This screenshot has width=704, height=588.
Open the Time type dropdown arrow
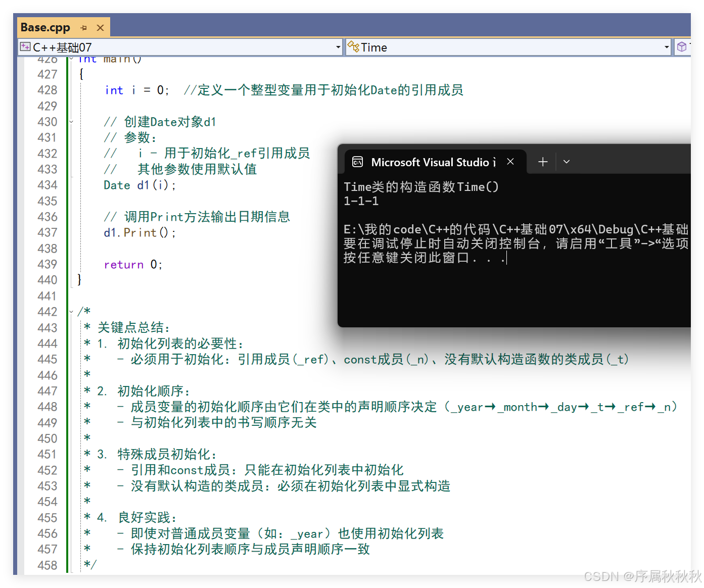(x=667, y=47)
